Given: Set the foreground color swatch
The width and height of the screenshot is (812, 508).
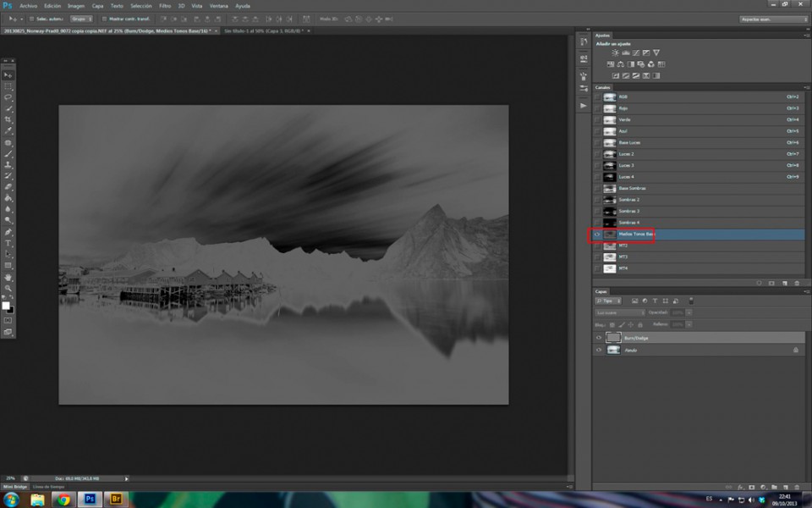Looking at the screenshot, I should pos(6,306).
